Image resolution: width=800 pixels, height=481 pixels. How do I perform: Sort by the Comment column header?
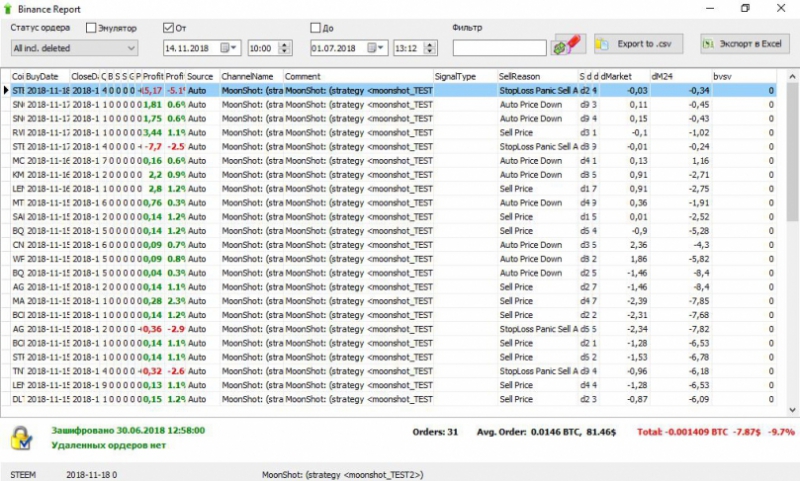(x=358, y=77)
